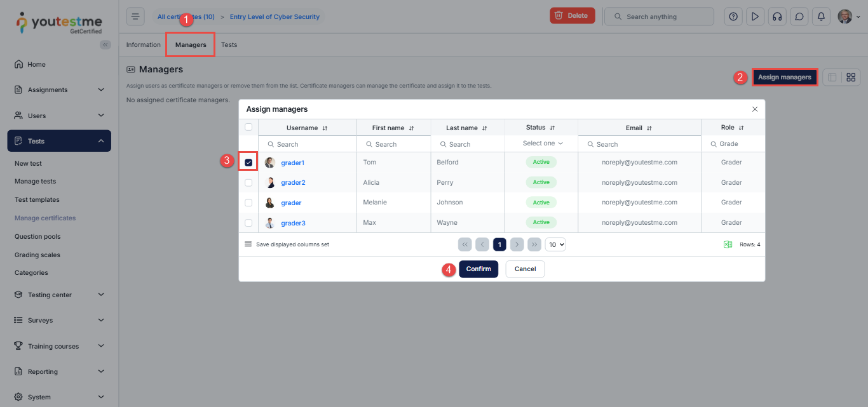The image size is (868, 407).
Task: Open the user profile avatar menu
Action: coord(849,17)
